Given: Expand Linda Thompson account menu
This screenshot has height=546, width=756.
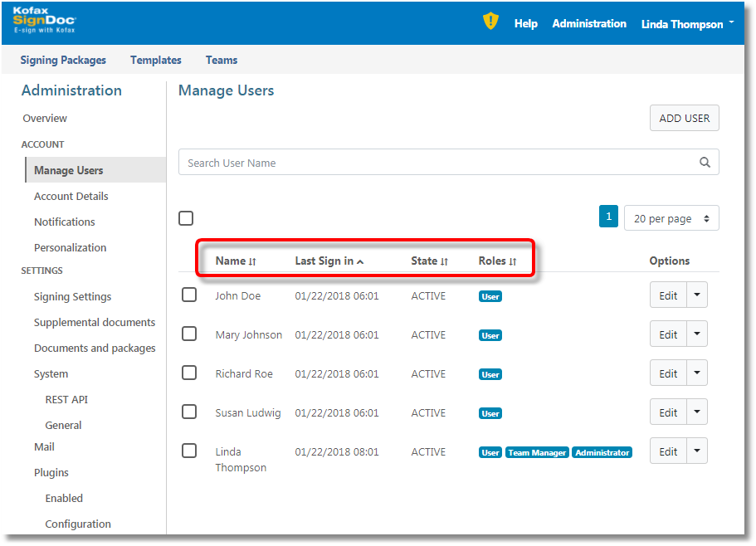Looking at the screenshot, I should tap(687, 24).
